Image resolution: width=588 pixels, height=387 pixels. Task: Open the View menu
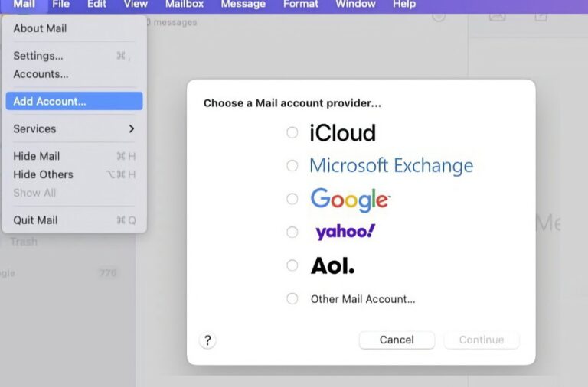point(136,5)
